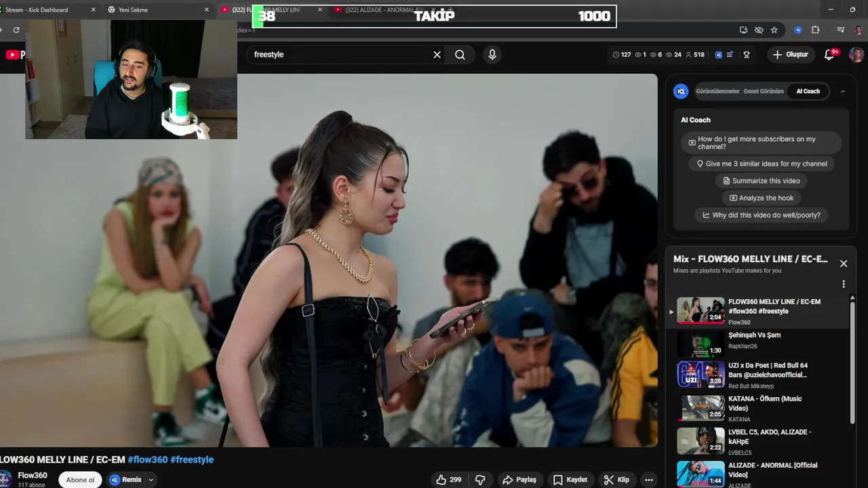Switch to Yeni Sekme browser tab
The width and height of the screenshot is (868, 488).
[x=157, y=10]
